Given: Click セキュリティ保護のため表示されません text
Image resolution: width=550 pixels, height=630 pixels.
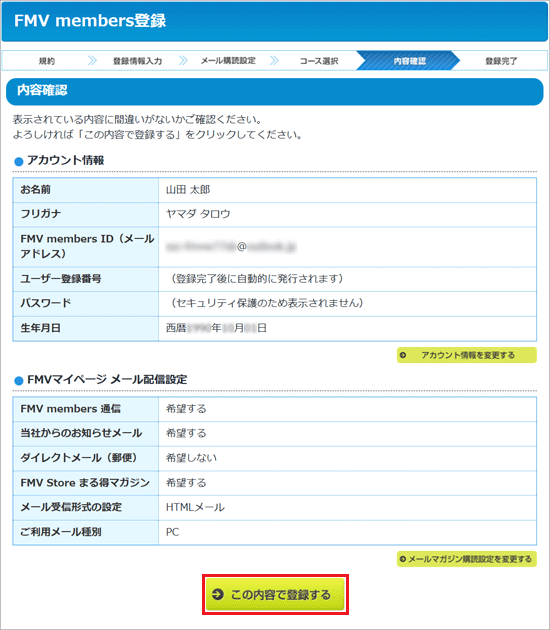Looking at the screenshot, I should click(267, 303).
